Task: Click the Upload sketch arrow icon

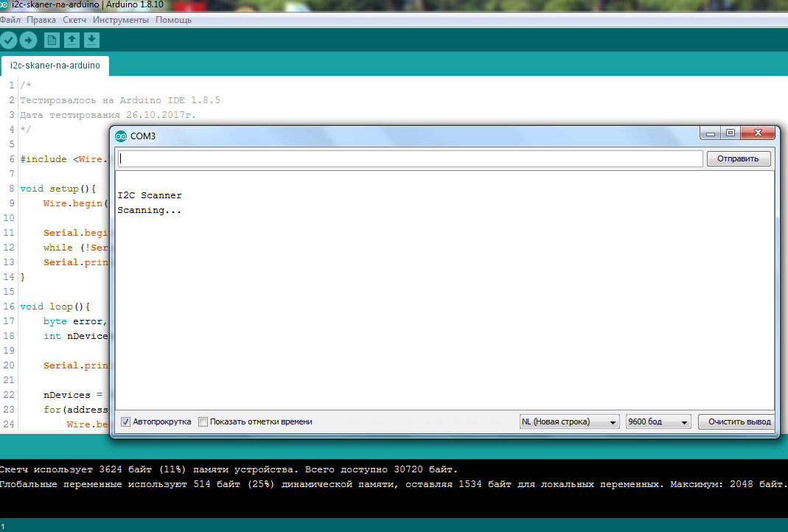Action: pos(28,41)
